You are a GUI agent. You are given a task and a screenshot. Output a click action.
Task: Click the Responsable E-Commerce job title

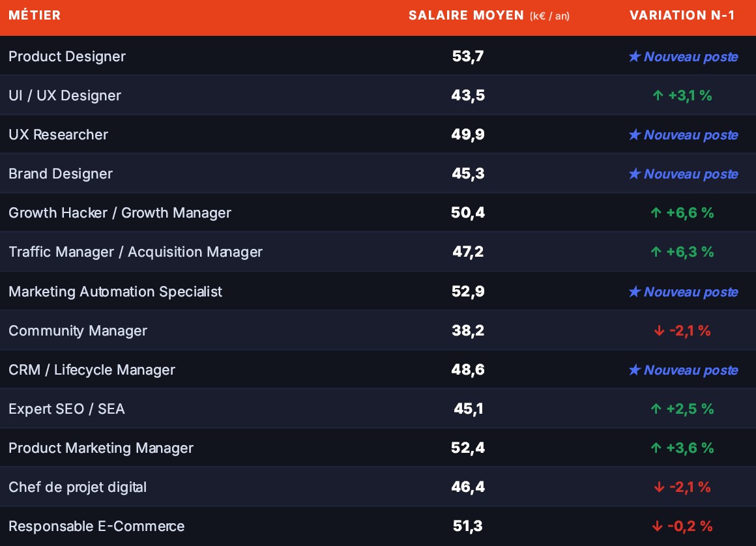tap(96, 526)
